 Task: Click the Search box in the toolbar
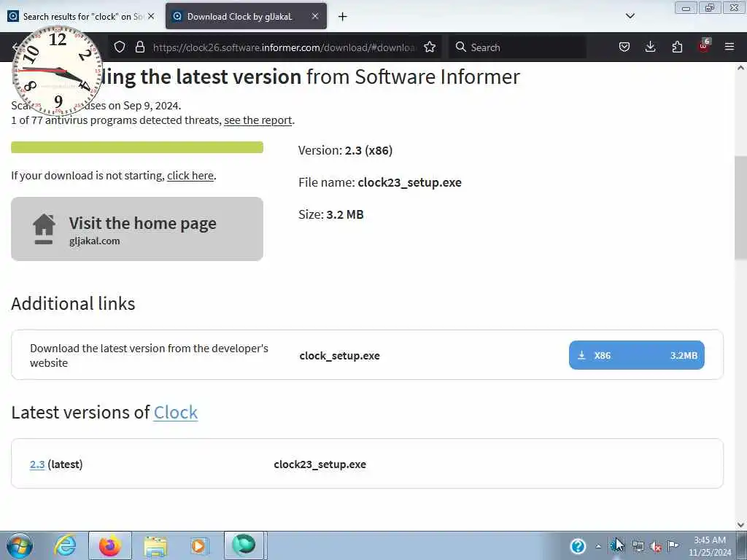(517, 47)
